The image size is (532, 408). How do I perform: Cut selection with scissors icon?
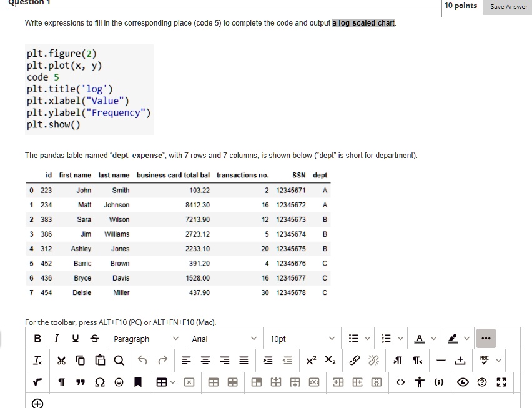coord(61,360)
